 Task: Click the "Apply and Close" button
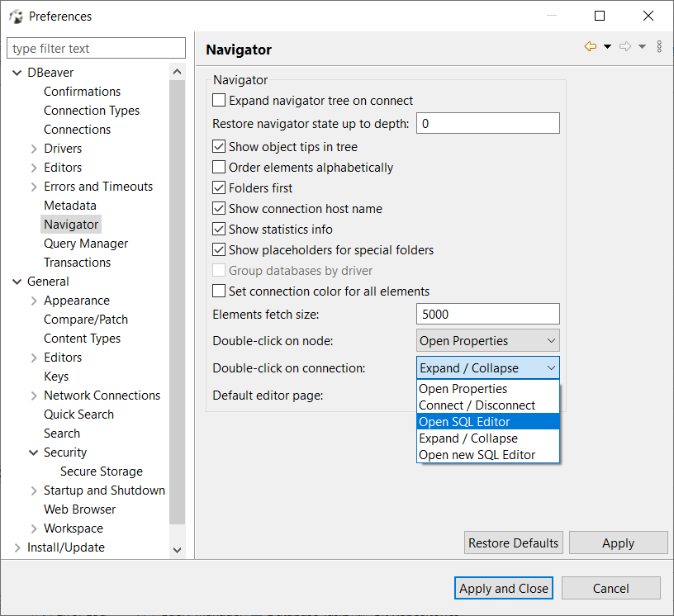[503, 588]
